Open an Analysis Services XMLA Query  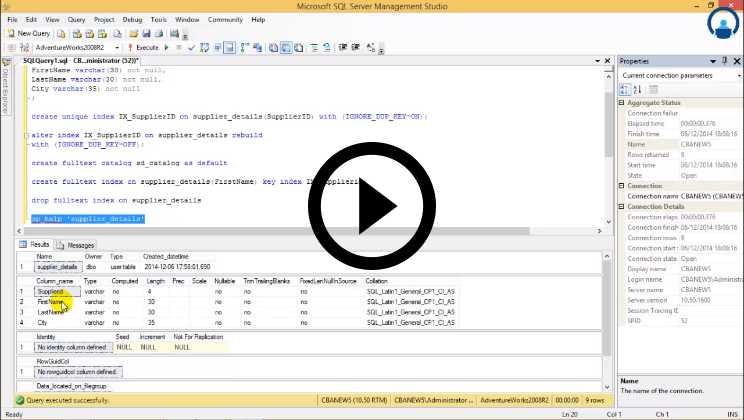click(102, 34)
